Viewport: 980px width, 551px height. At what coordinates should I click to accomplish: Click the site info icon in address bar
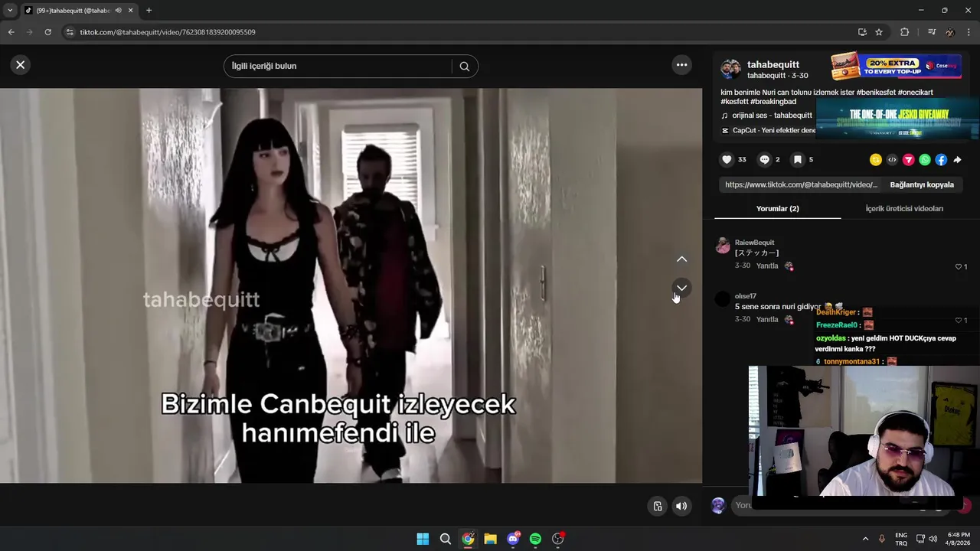coord(70,32)
